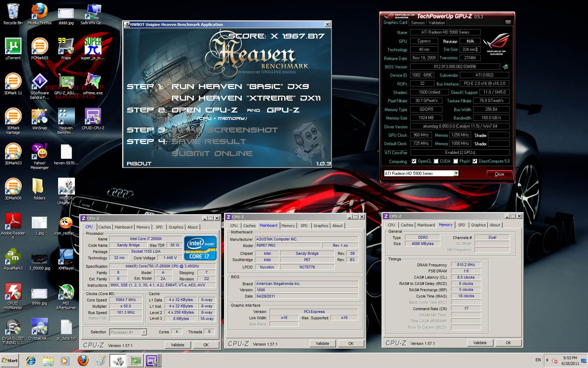Open the 3DMark03 desktop shortcut
This screenshot has height=368, width=588.
[x=13, y=154]
